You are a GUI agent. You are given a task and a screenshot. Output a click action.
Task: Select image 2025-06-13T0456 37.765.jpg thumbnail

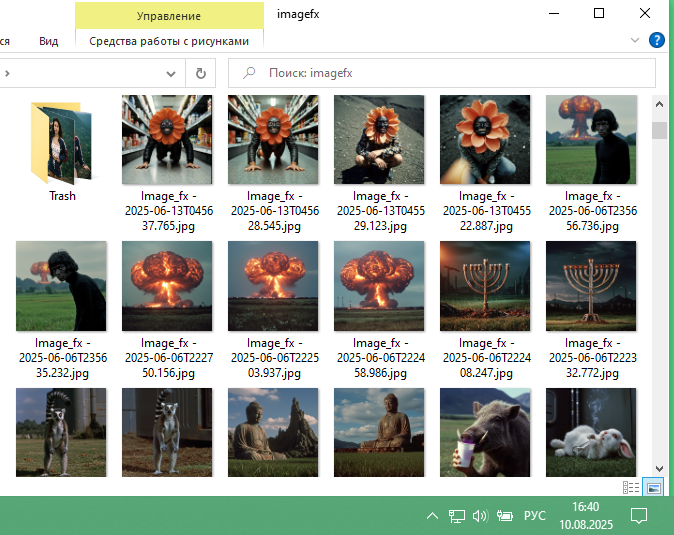pos(167,140)
